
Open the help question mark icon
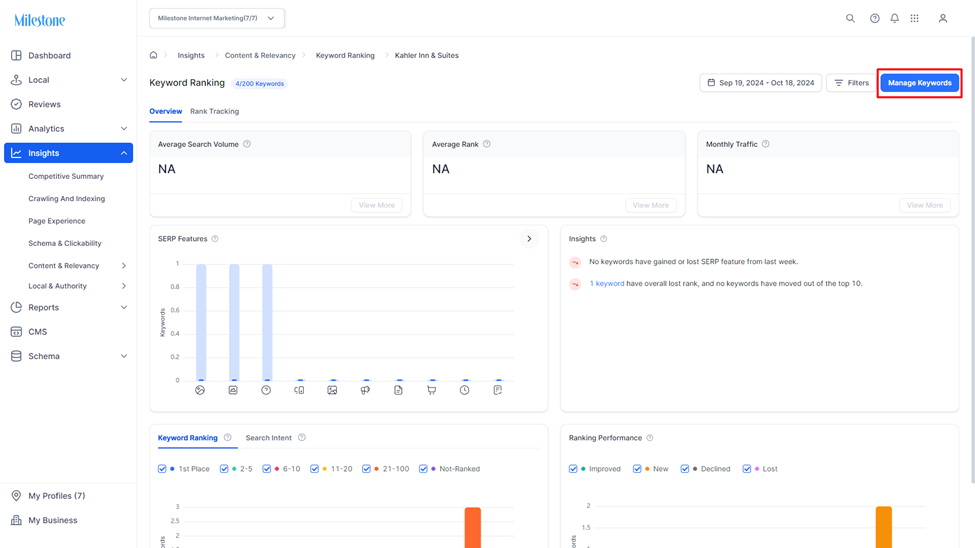pos(874,18)
